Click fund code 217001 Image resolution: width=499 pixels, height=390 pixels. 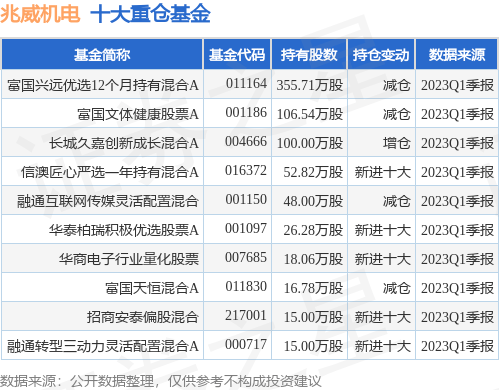pos(246,315)
